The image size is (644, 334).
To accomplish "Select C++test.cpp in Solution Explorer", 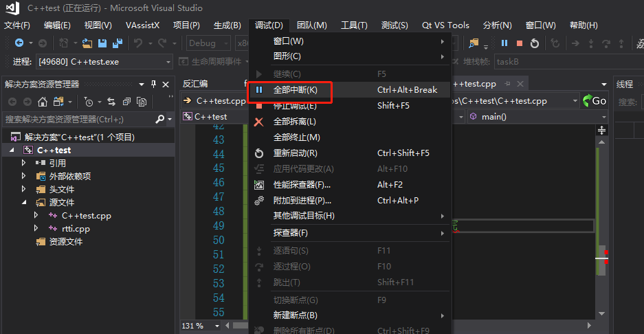I will [x=86, y=216].
